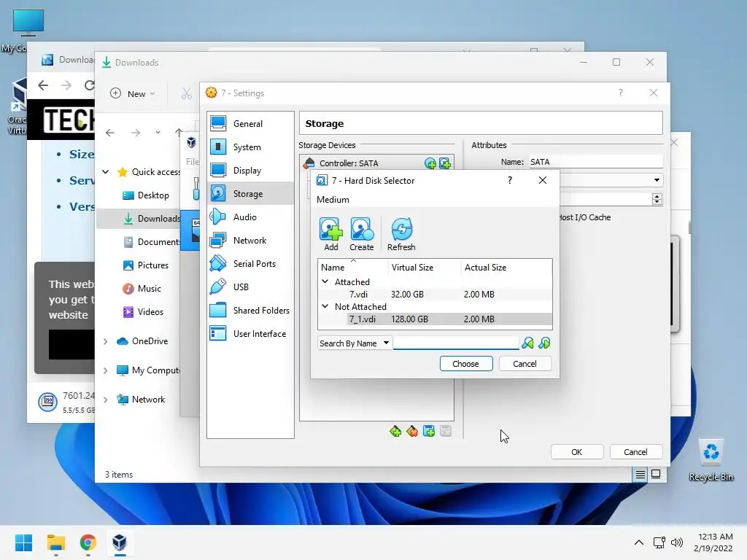Open the General settings category
Image resolution: width=747 pixels, height=560 pixels.
click(x=251, y=124)
